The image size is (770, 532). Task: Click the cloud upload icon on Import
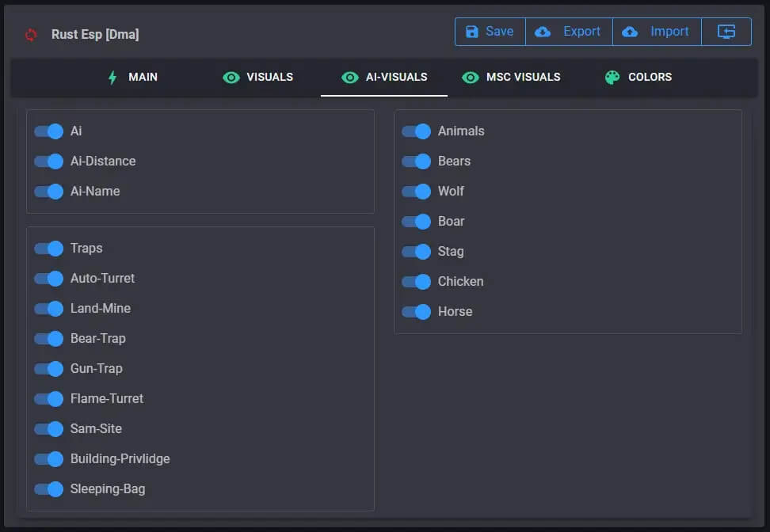click(630, 32)
